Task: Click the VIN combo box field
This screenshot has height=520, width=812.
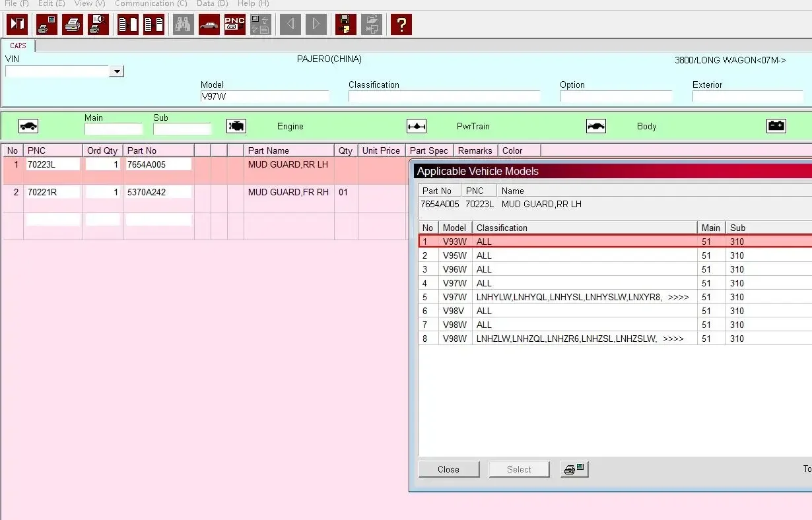Action: [x=57, y=71]
